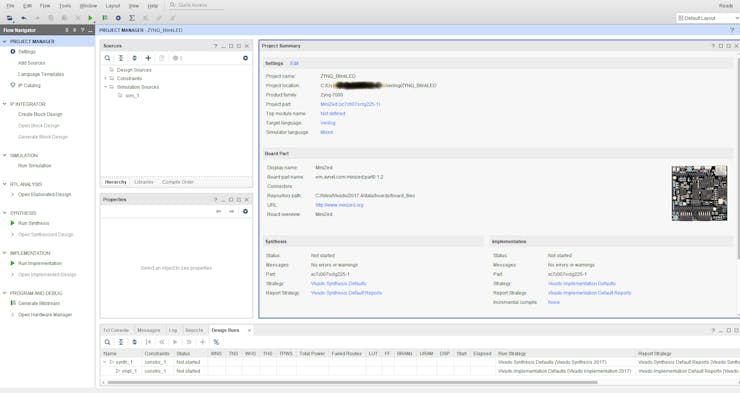The height and width of the screenshot is (393, 740).
Task: Collapse PROJECT MANAGER section
Action: [x=4, y=42]
